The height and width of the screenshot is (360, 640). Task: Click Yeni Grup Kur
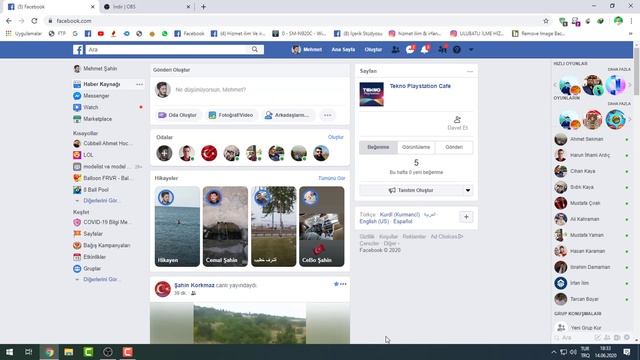click(x=585, y=328)
